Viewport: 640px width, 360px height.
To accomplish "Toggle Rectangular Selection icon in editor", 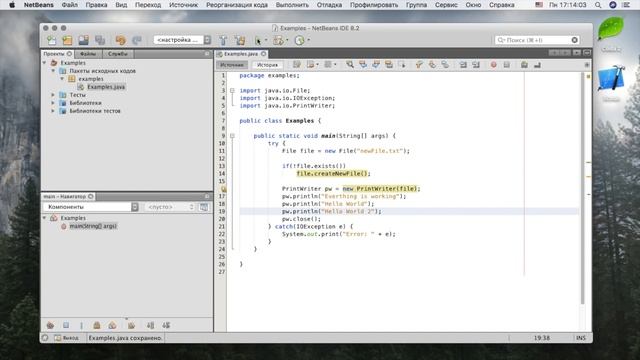I will (402, 64).
